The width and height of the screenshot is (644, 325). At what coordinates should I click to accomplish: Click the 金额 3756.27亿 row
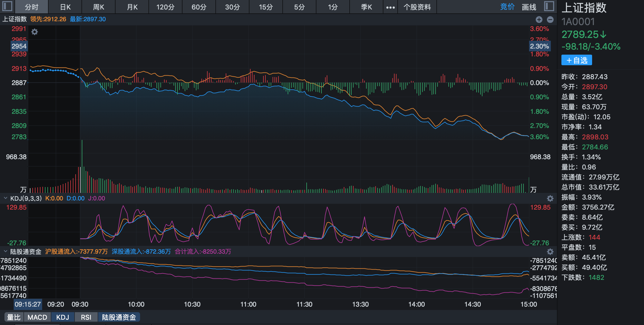click(x=588, y=207)
